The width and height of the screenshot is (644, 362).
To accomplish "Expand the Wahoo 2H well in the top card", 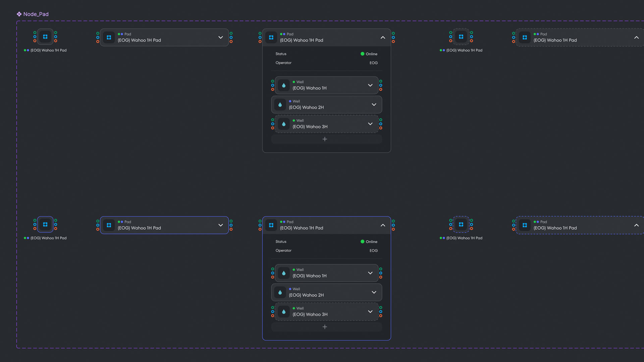I will 374,105.
